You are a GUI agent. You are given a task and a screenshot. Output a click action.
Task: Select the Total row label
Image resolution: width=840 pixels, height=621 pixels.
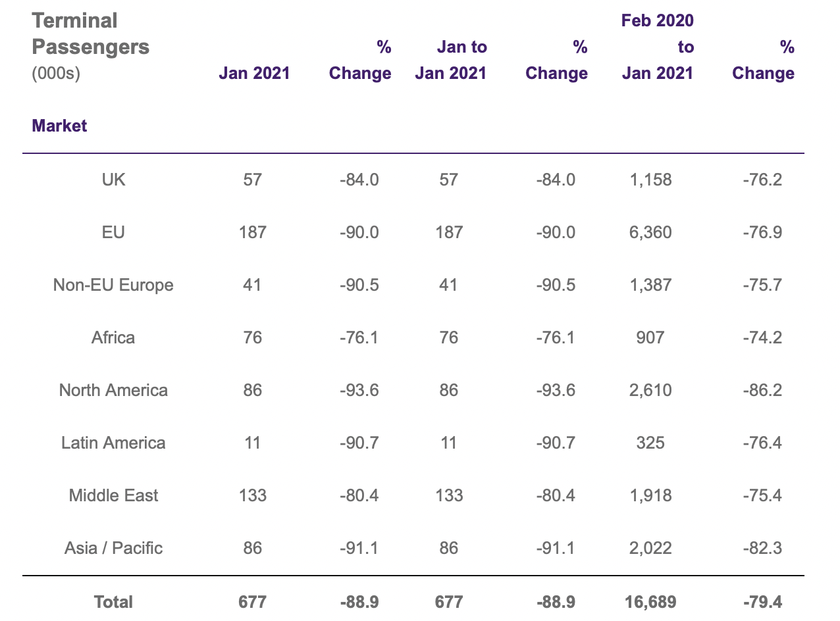113,602
